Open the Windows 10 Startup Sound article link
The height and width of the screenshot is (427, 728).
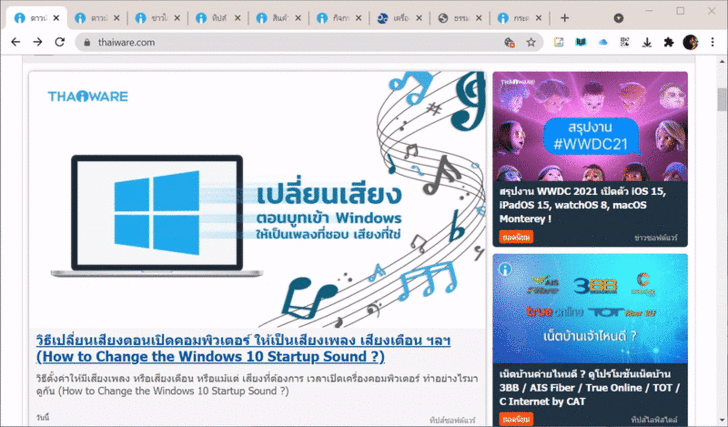click(x=243, y=348)
